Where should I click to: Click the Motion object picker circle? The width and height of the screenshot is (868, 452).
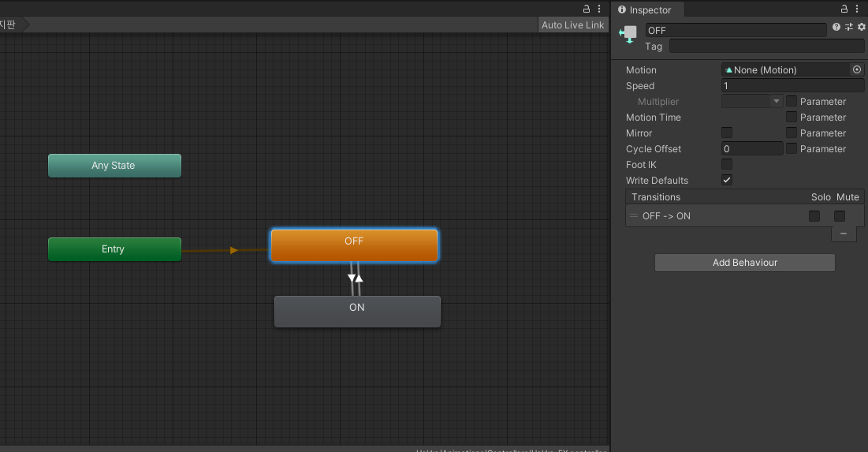857,69
